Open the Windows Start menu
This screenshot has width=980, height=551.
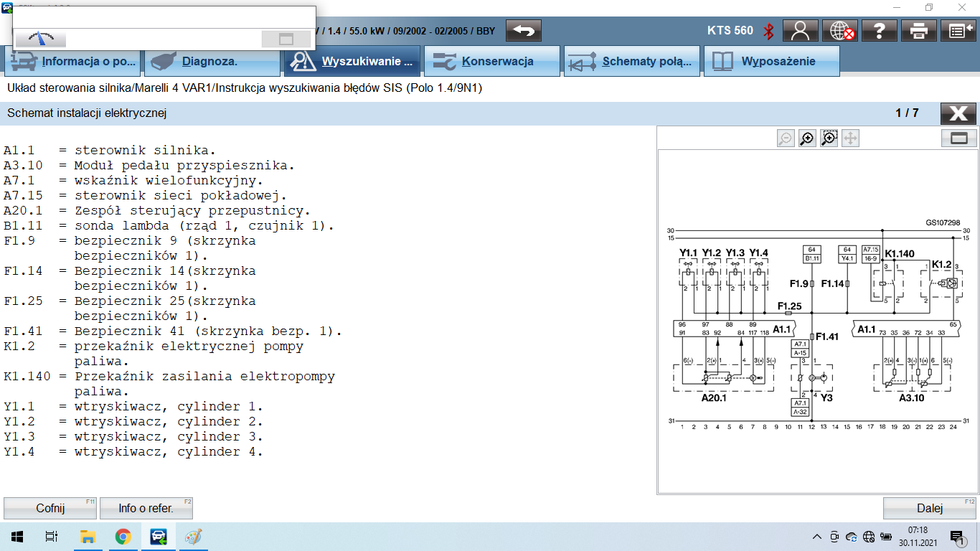click(17, 537)
